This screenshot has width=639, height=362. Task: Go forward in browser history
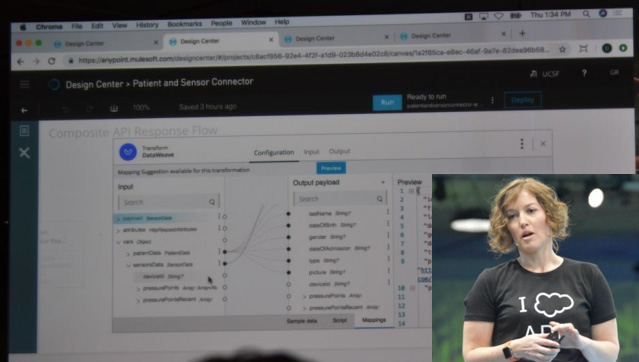click(36, 61)
